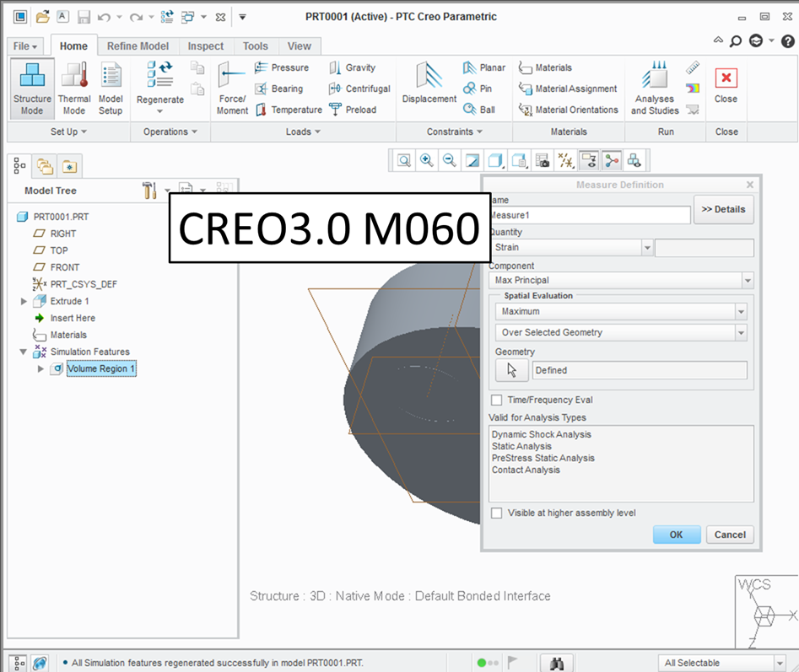Close the Measure Definition dialog
This screenshot has height=672, width=799.
tap(750, 185)
